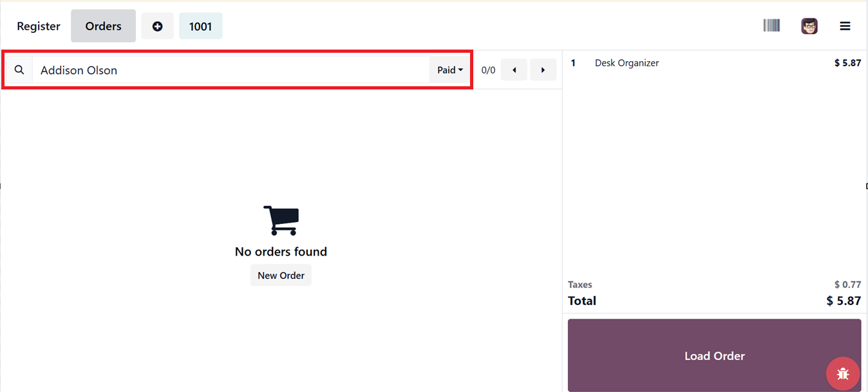
Task: Open the user avatar profile
Action: (809, 26)
